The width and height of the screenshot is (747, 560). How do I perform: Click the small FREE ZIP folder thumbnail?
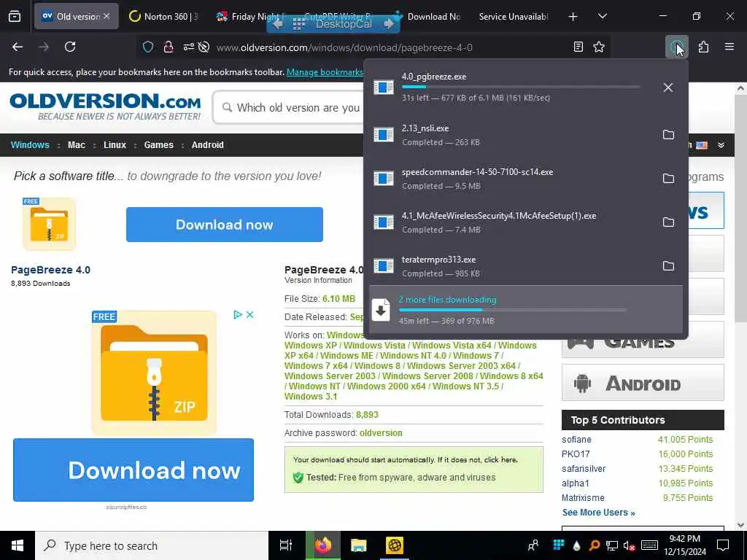49,224
